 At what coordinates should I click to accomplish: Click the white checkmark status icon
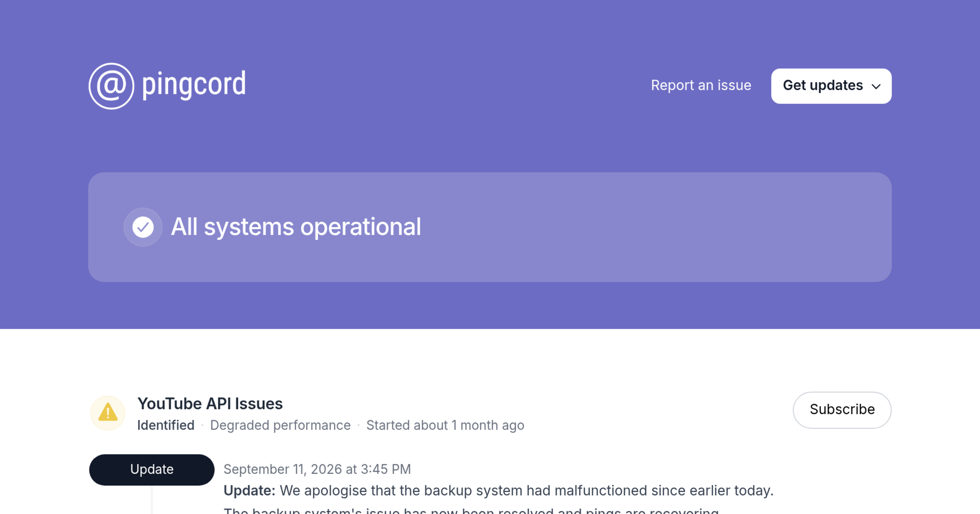(143, 227)
